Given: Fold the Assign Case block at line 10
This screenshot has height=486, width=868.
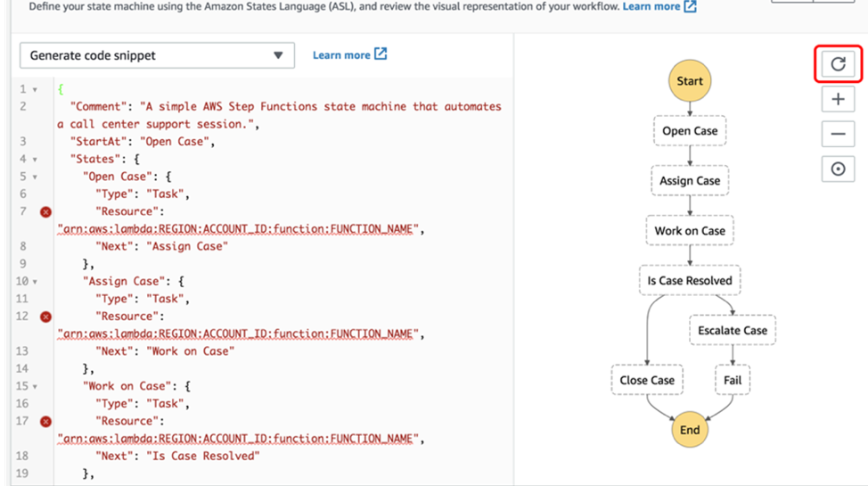Looking at the screenshot, I should 35,282.
